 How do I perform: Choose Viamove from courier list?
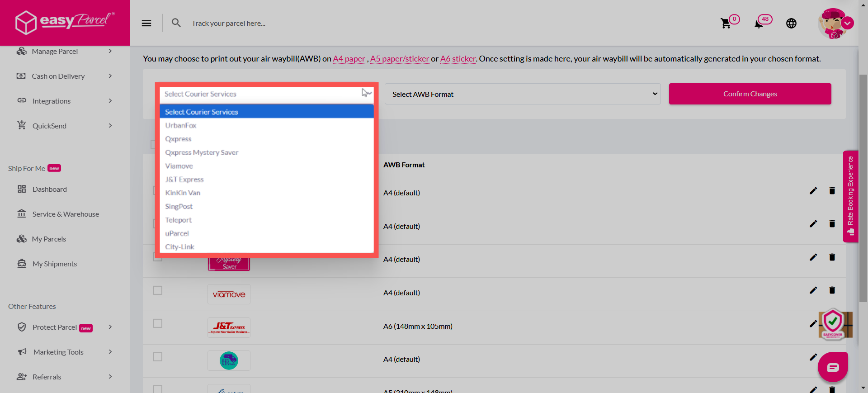point(267,166)
